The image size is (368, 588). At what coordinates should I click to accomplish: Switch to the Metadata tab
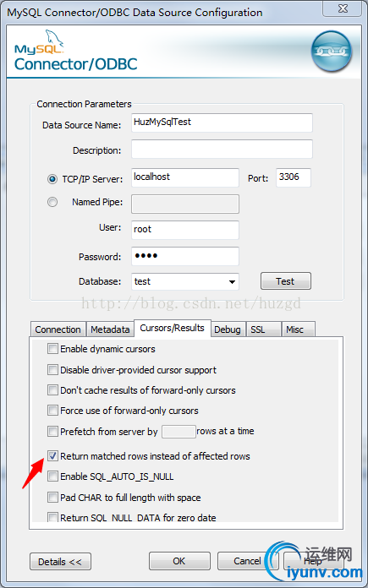[x=110, y=329]
